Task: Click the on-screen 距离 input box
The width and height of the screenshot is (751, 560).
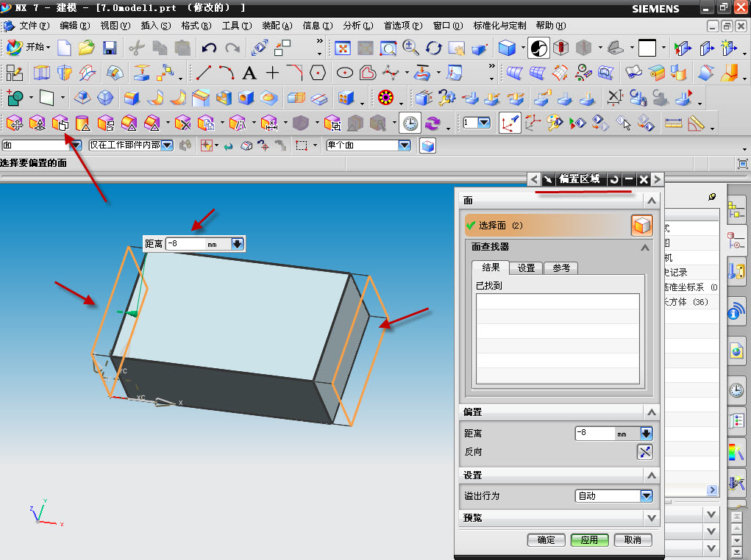Action: point(185,244)
